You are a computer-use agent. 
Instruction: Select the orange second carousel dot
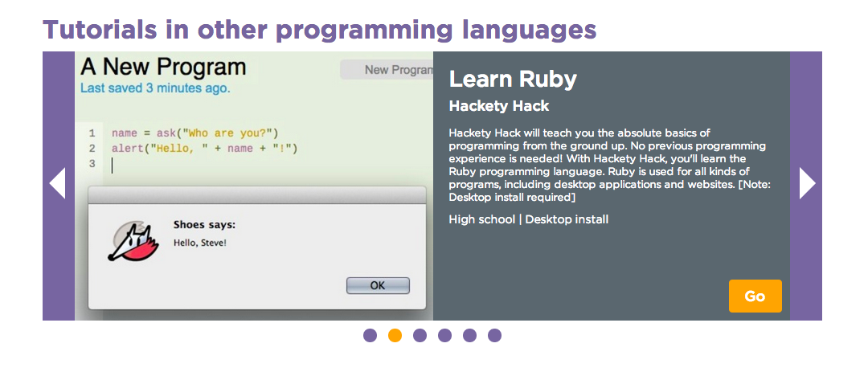pyautogui.click(x=395, y=335)
